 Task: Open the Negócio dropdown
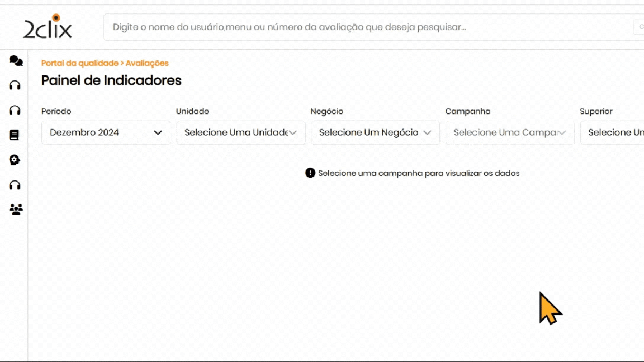point(375,133)
